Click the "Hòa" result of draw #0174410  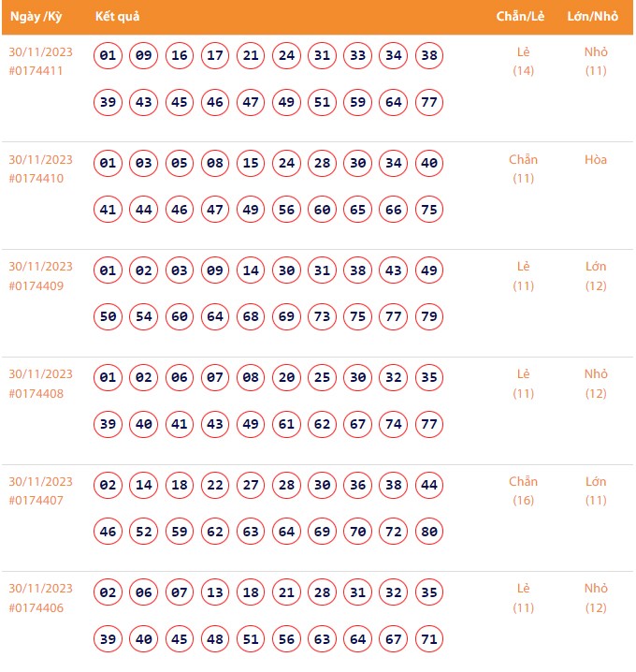pos(596,160)
